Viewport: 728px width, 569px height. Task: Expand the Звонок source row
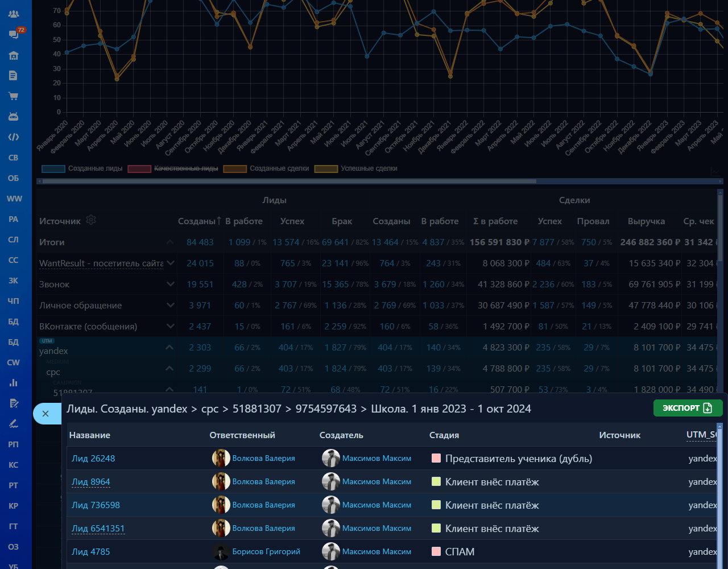pos(170,284)
